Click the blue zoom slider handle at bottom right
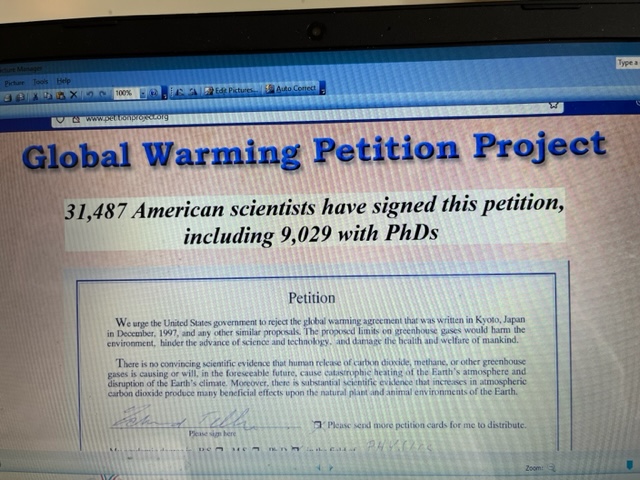This screenshot has width=640, height=480. (x=630, y=465)
